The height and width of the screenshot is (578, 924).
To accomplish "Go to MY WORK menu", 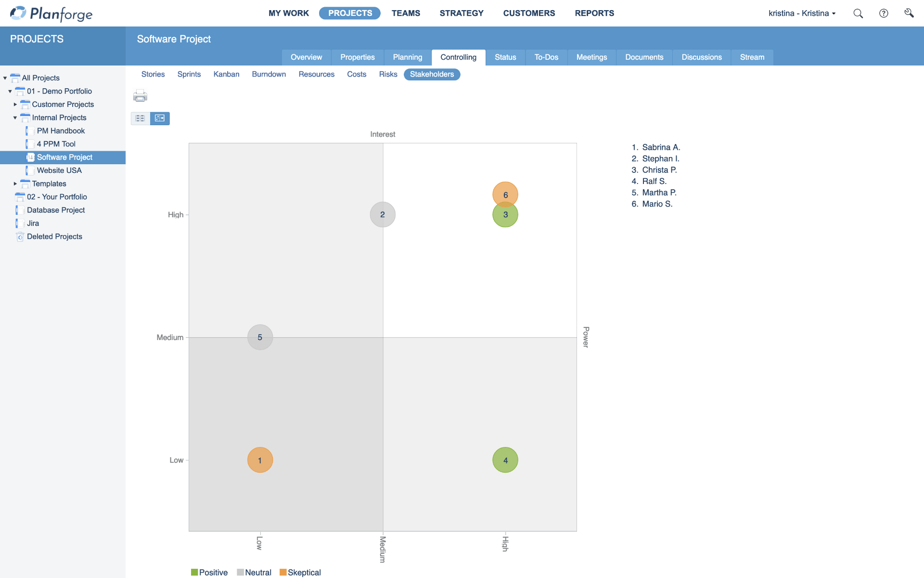I will coord(289,13).
